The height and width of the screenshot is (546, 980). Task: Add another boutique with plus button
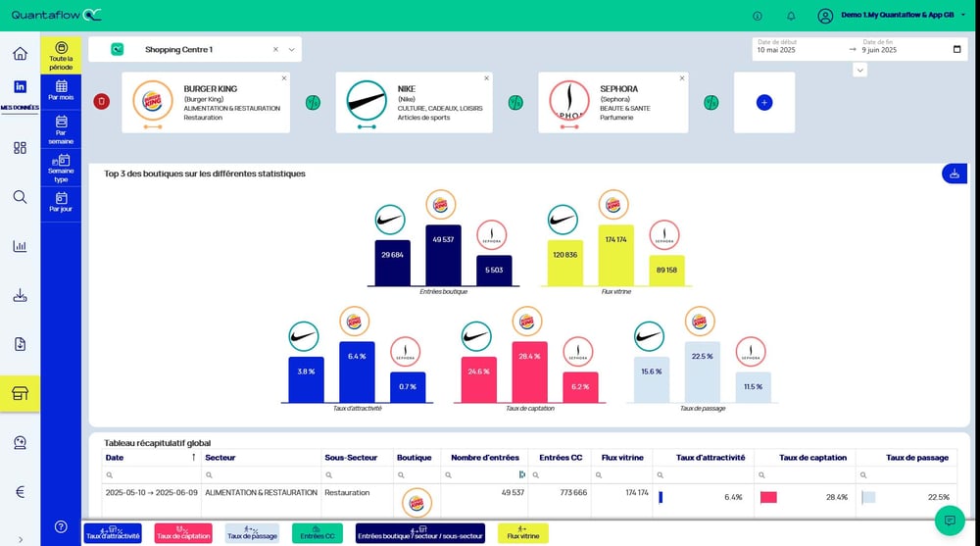(764, 102)
